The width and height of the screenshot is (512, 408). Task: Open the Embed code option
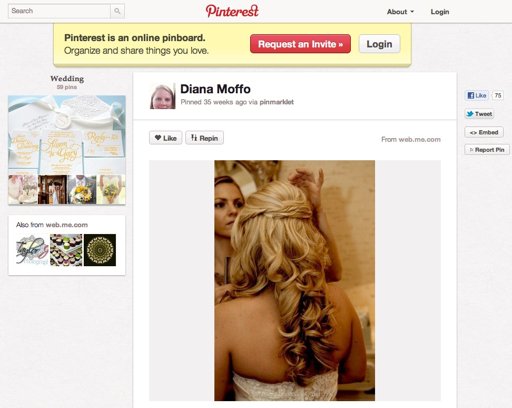(x=484, y=132)
